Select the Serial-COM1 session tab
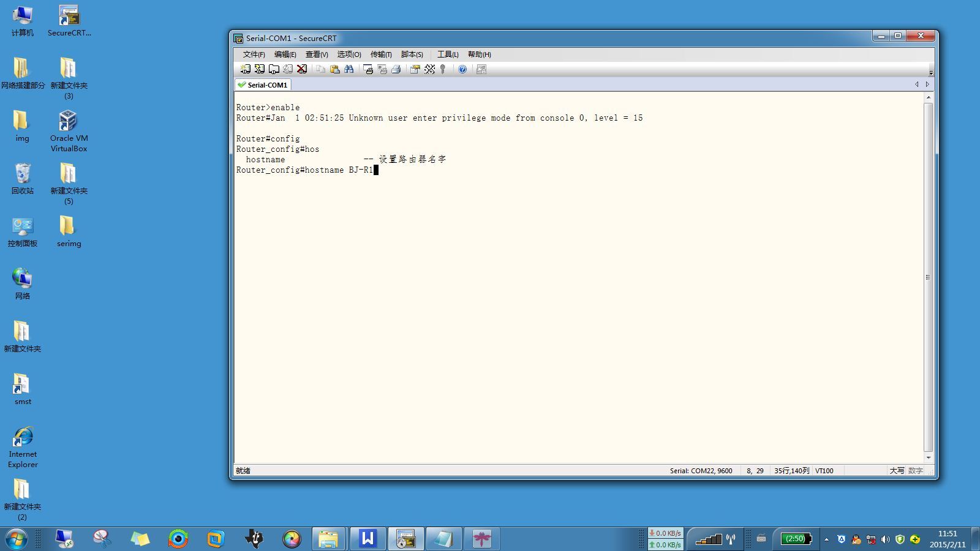 coord(263,85)
